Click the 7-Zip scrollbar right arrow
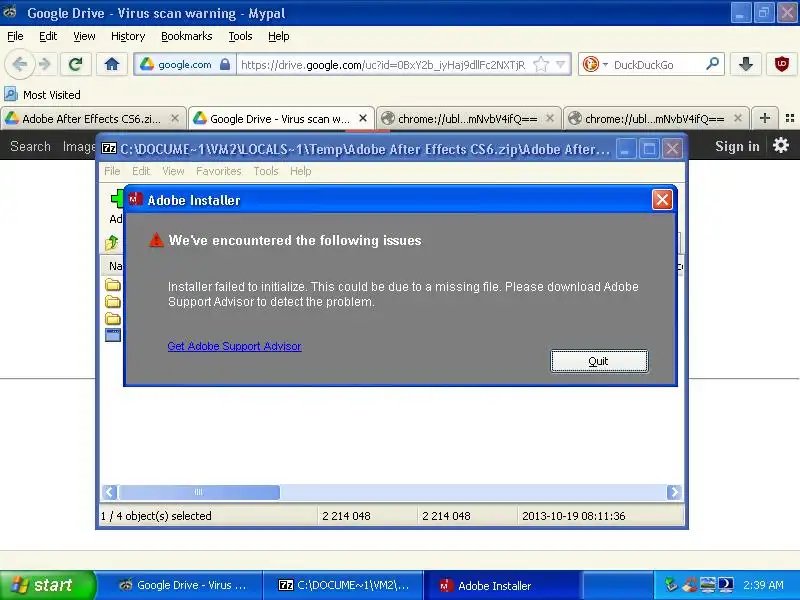800x600 pixels. pyautogui.click(x=673, y=492)
